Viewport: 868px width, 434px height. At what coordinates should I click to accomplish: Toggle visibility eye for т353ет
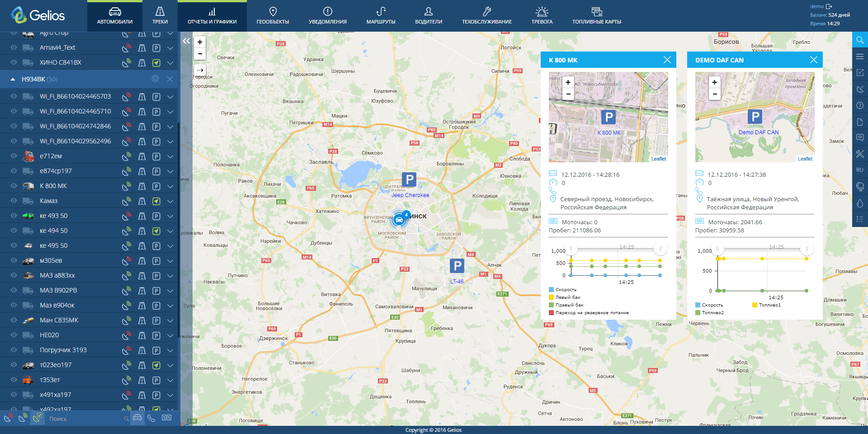pyautogui.click(x=14, y=380)
